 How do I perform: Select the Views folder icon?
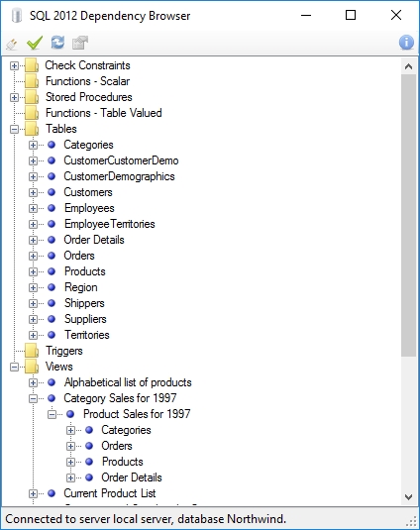click(32, 367)
